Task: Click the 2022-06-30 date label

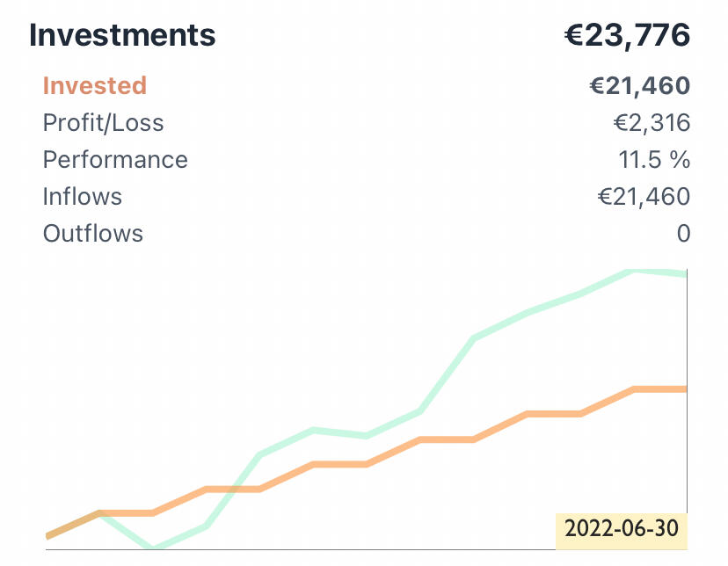Action: coord(621,530)
